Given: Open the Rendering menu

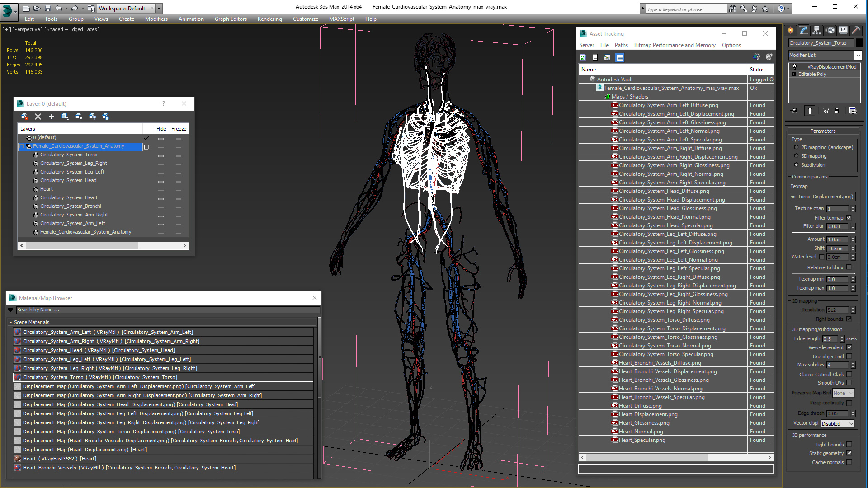Looking at the screenshot, I should tap(269, 19).
